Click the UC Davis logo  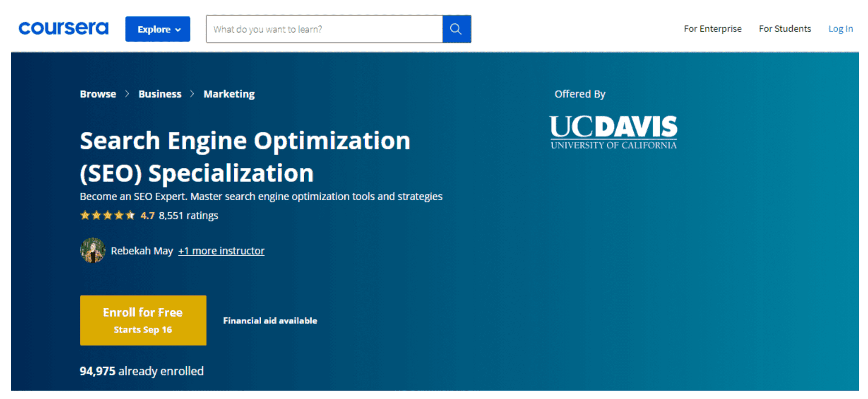(613, 132)
